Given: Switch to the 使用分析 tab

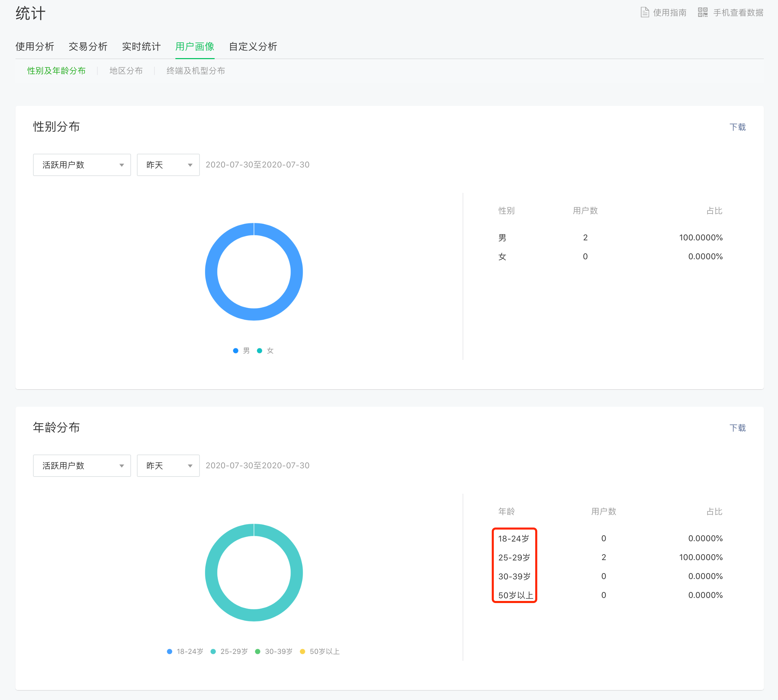Looking at the screenshot, I should (35, 46).
